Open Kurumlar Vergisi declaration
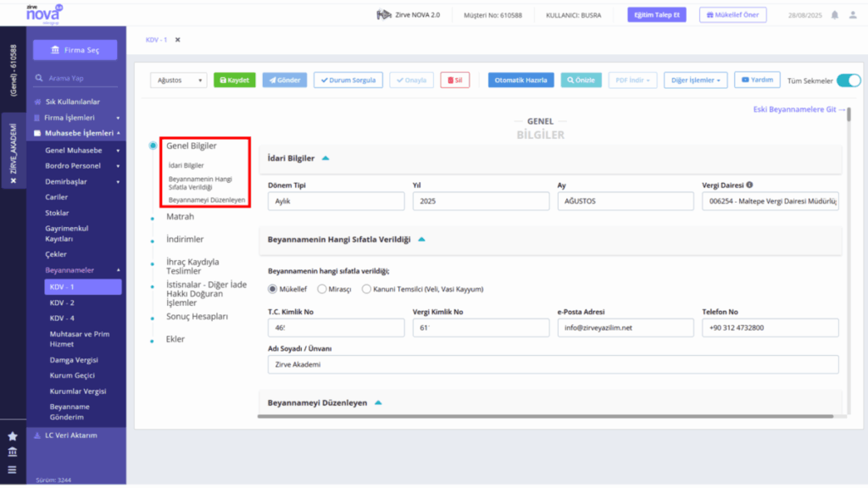 [78, 391]
